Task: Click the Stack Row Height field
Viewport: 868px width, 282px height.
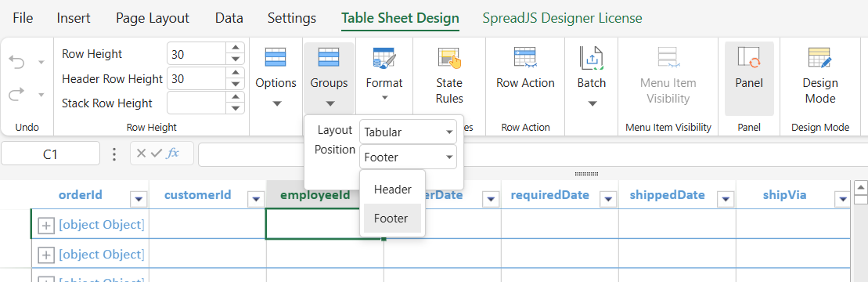Action: (196, 103)
